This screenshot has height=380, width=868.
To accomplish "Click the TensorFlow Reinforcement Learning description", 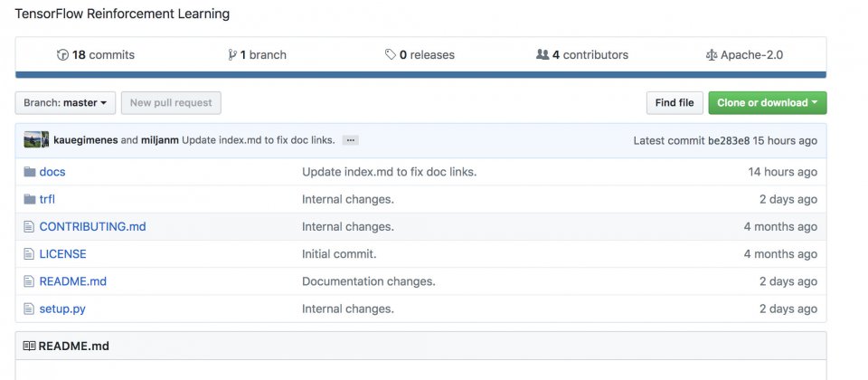I will pos(122,14).
